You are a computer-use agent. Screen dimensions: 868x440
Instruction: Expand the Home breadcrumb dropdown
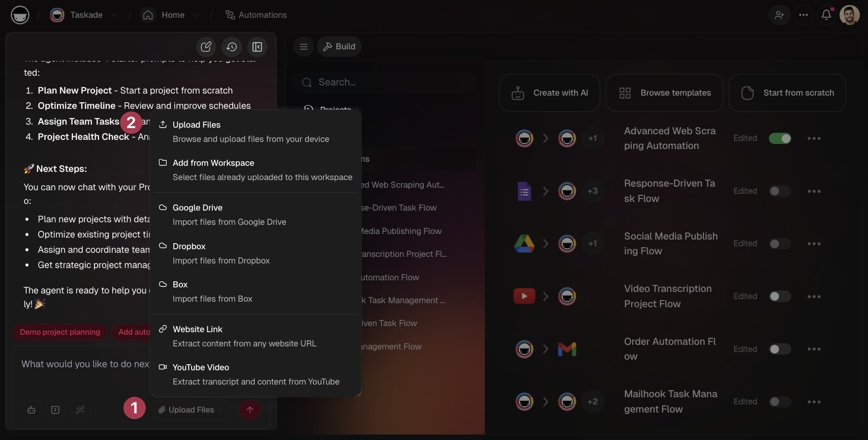click(196, 15)
